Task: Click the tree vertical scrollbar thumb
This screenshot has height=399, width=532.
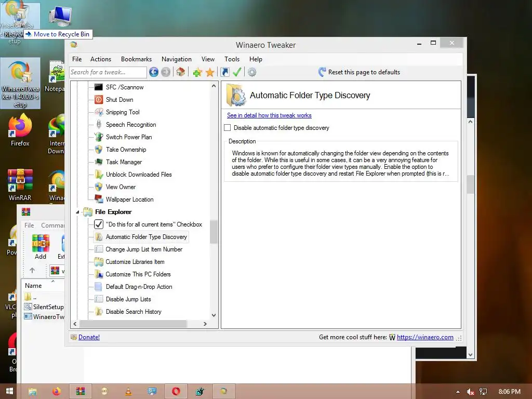Action: coord(214,232)
